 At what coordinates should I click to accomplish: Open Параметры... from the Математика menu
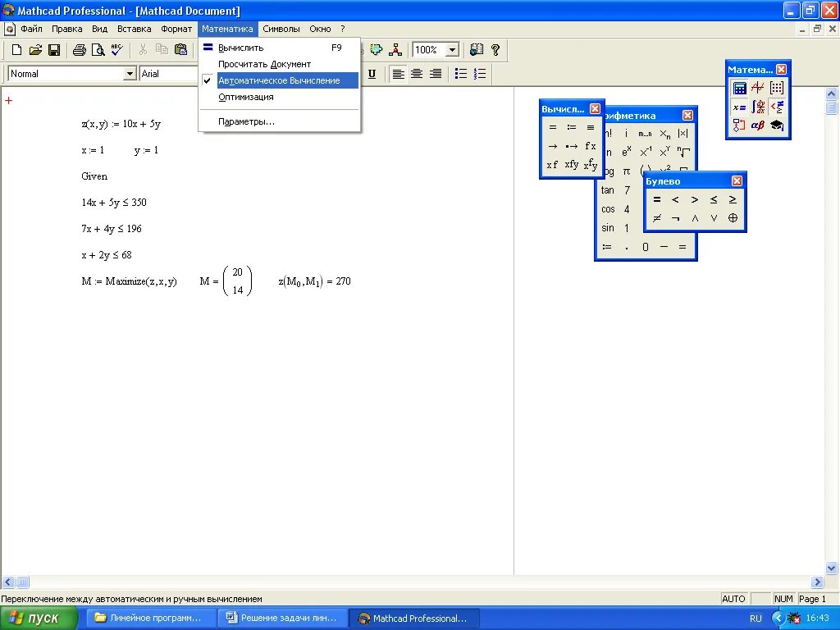tap(280, 121)
